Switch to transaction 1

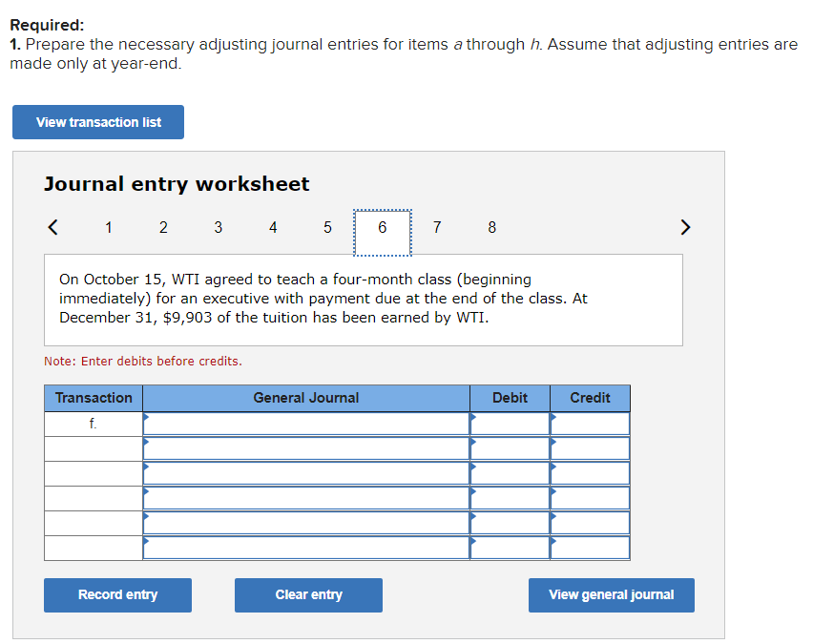(108, 227)
